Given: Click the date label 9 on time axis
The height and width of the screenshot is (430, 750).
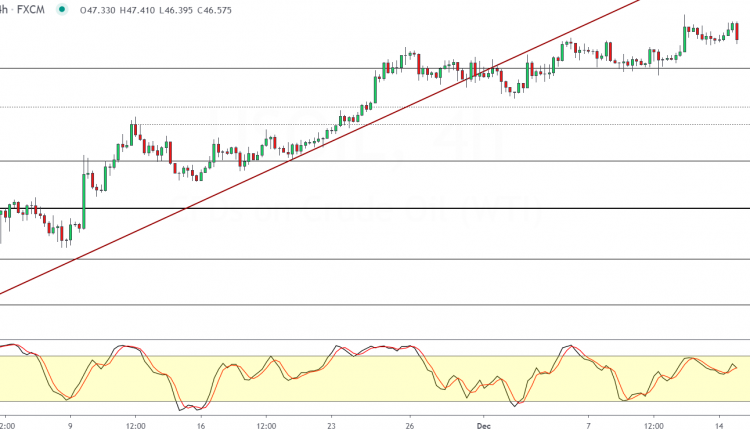Looking at the screenshot, I should coord(70,426).
